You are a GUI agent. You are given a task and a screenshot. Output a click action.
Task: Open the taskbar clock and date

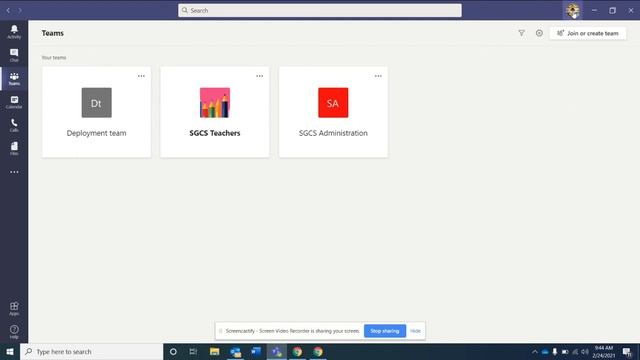604,351
